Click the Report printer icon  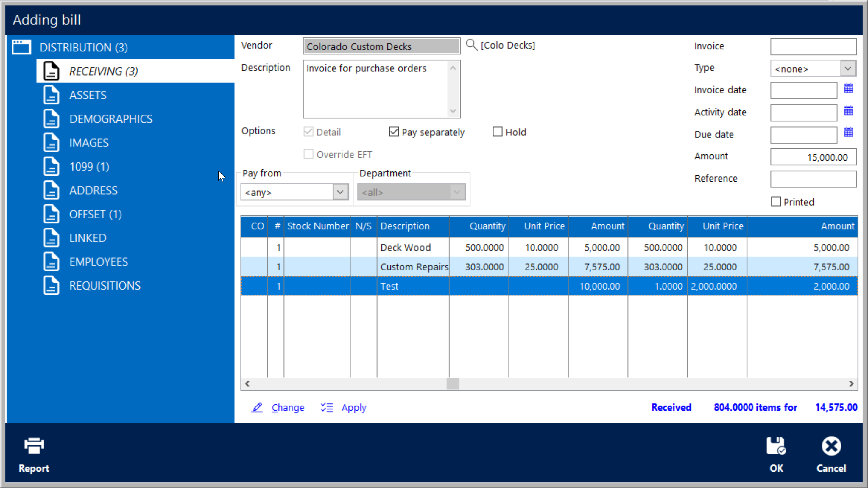[34, 446]
